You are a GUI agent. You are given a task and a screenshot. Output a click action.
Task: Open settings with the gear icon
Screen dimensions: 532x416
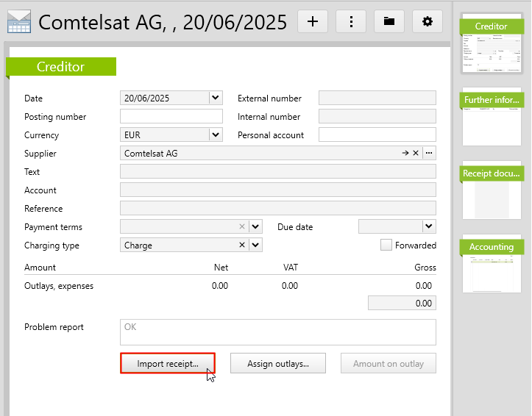click(428, 21)
